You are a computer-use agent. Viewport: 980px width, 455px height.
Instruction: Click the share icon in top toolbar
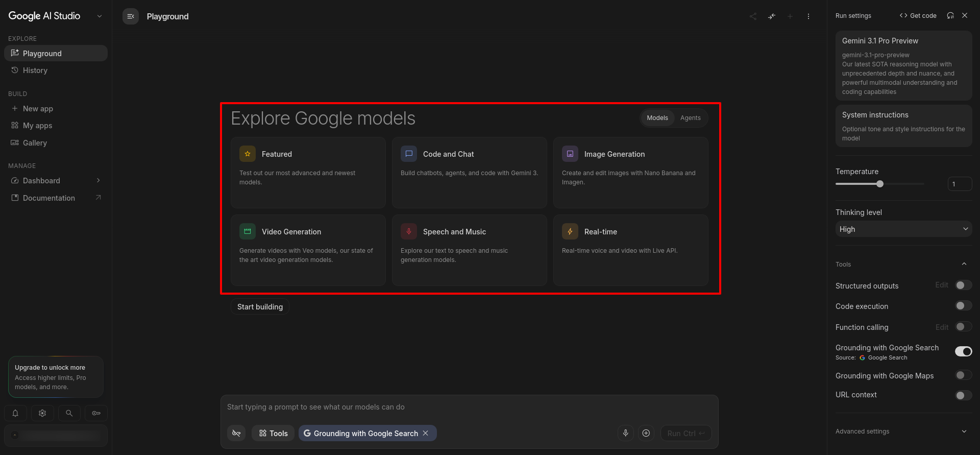tap(753, 16)
